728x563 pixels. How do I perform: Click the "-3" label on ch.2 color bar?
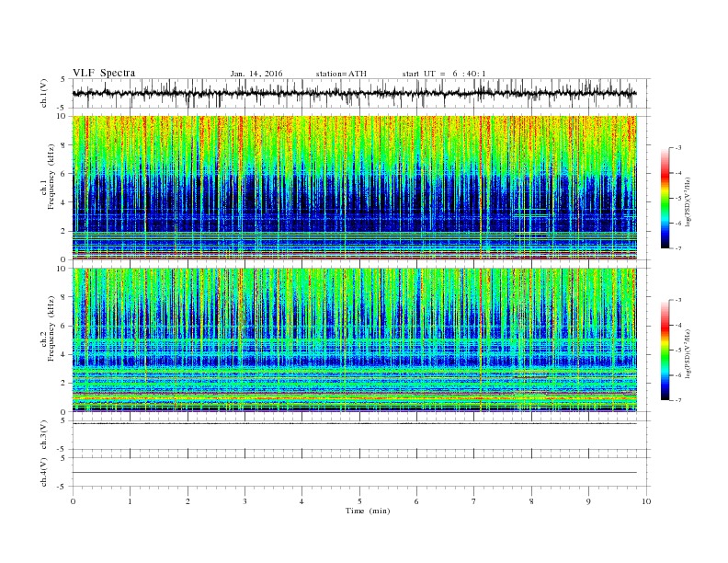click(x=678, y=300)
